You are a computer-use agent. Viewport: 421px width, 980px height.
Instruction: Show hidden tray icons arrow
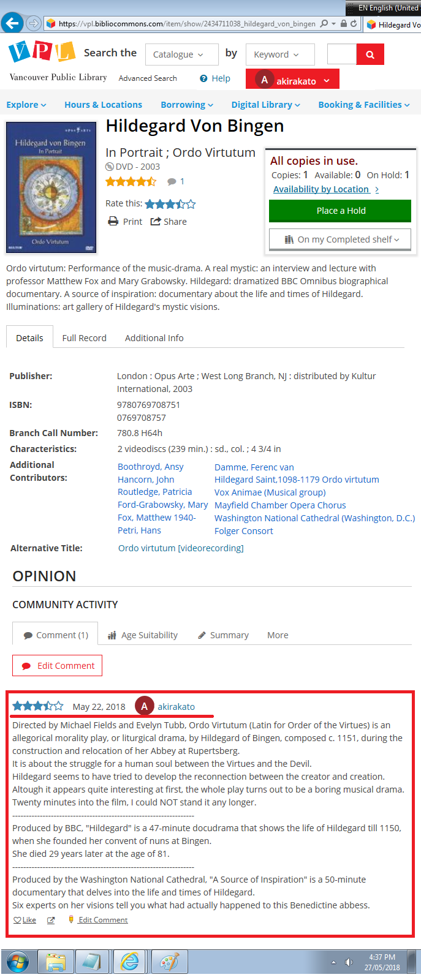pos(333,962)
